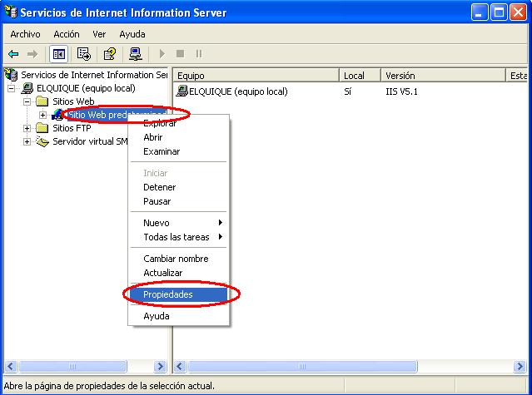
Task: Click left arrow of right pane horizontal scrollbar
Action: click(x=180, y=366)
